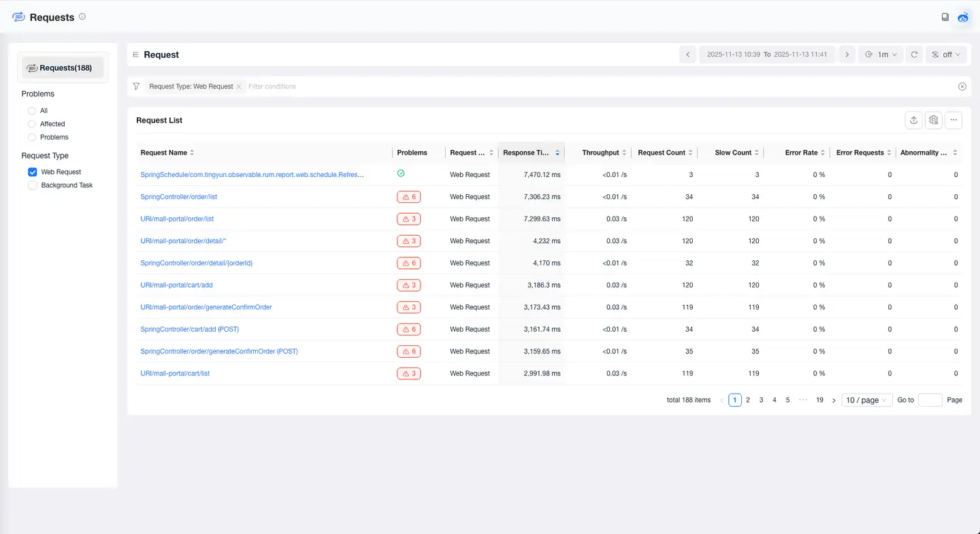Open column settings gear icon
This screenshot has width=980, height=534.
pos(934,120)
